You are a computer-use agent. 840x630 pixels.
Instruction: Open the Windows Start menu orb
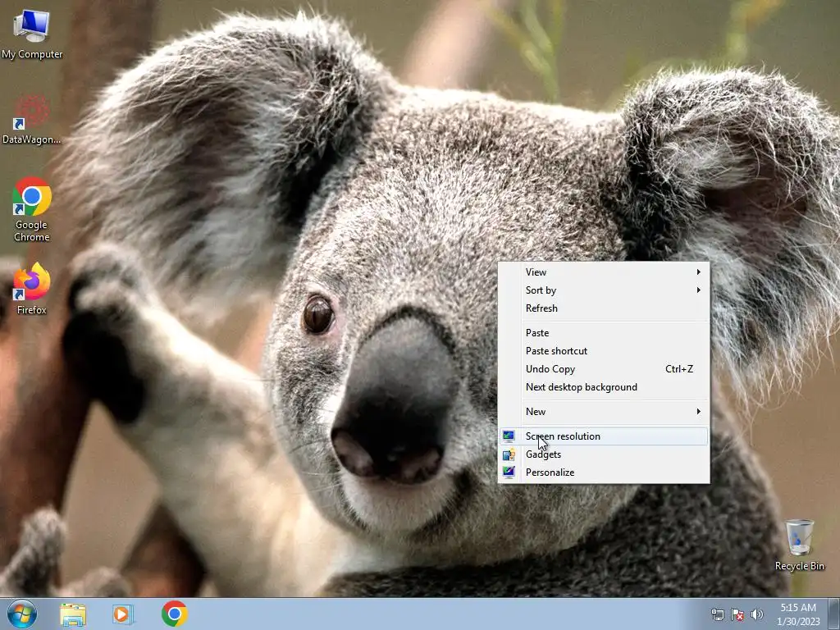[x=22, y=614]
